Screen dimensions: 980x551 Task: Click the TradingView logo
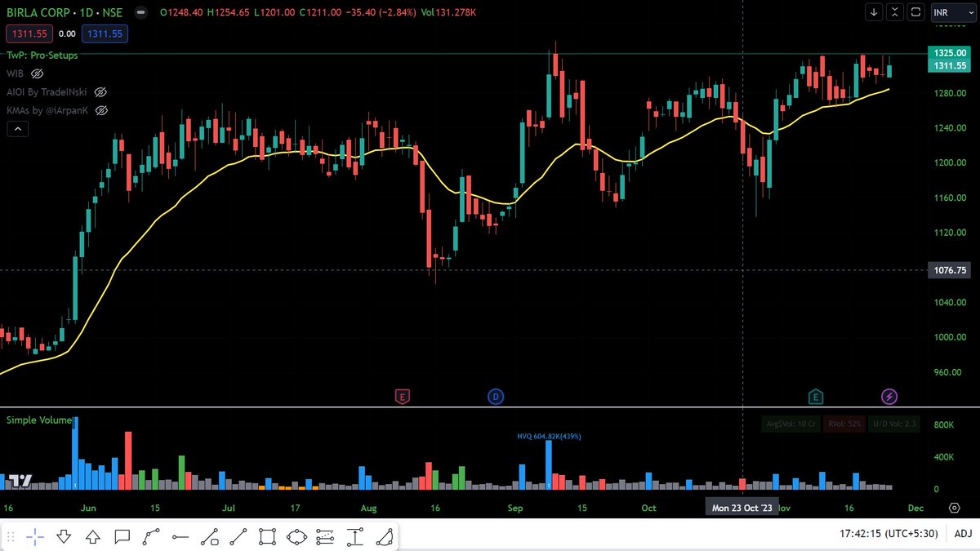point(22,481)
